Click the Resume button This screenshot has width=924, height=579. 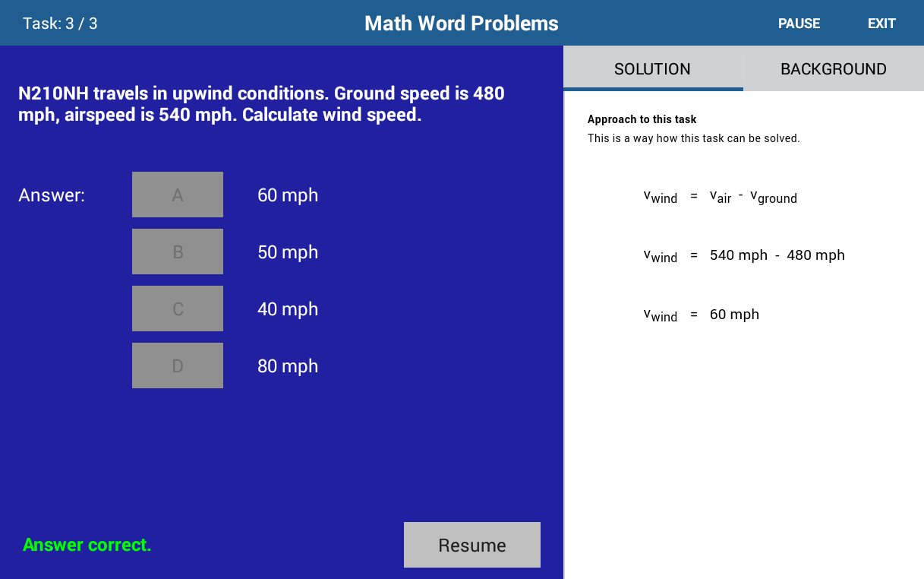[x=472, y=545]
